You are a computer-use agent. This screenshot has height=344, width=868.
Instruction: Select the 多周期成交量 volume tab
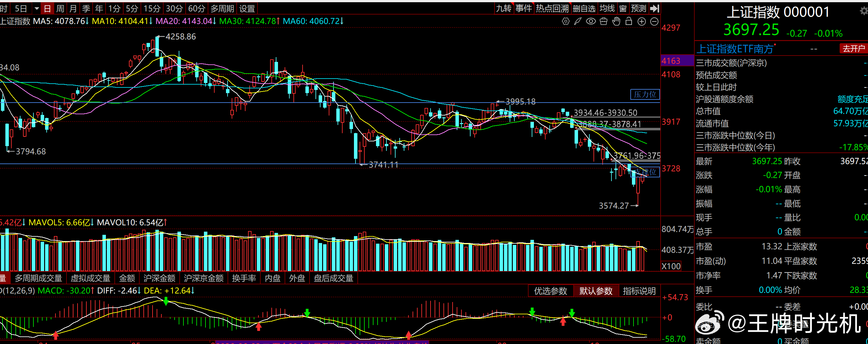click(38, 278)
